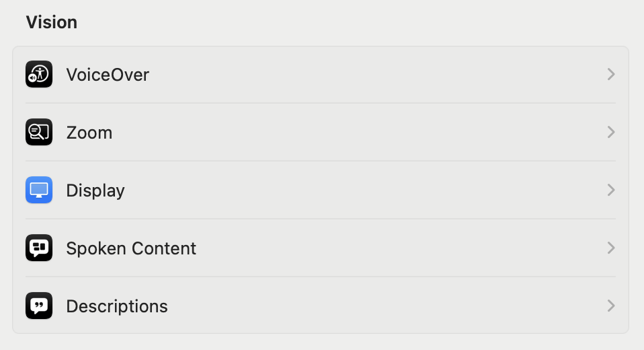
Task: Click the blue Display monitor icon
Action: pos(39,190)
